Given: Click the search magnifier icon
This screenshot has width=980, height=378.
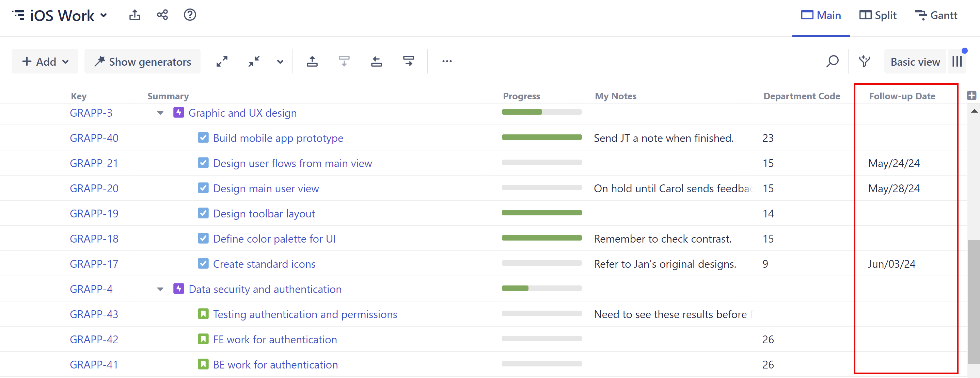Looking at the screenshot, I should coord(832,61).
